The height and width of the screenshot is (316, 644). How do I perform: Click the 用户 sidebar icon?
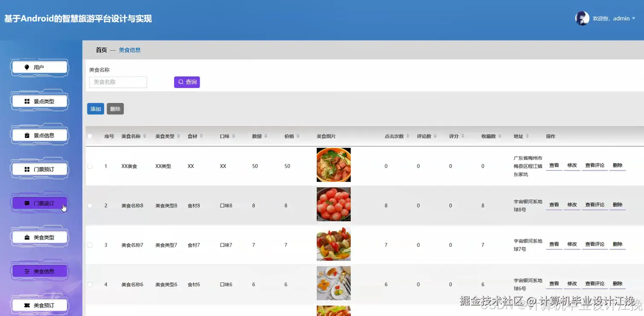[x=27, y=67]
